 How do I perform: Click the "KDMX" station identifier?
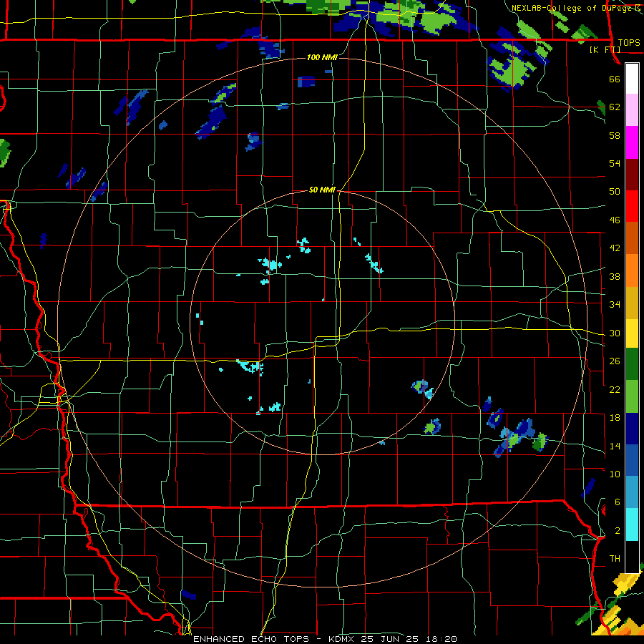[341, 639]
